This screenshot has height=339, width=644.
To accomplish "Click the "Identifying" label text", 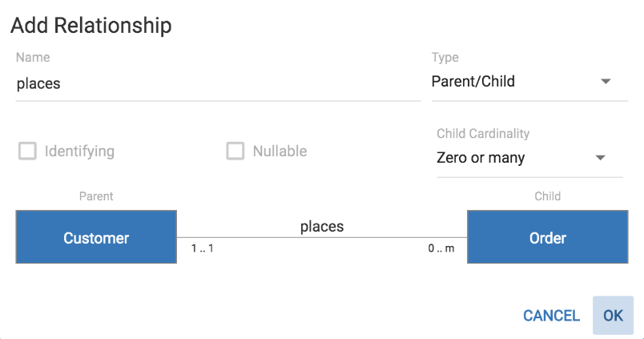I will 79,151.
